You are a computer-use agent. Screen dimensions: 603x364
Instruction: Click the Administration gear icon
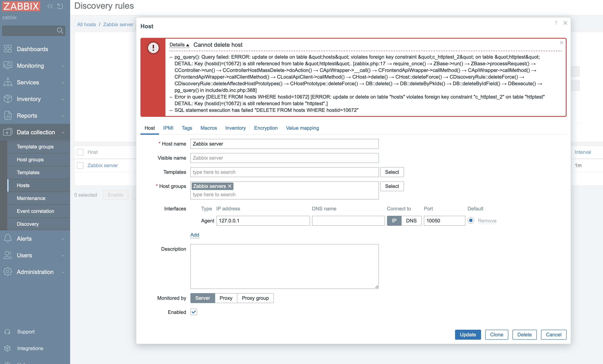tap(8, 272)
